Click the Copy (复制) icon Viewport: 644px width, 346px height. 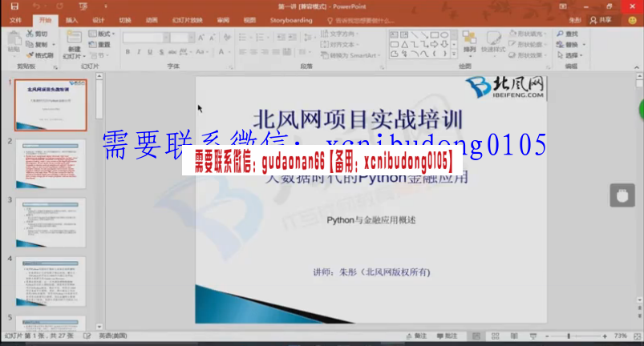30,44
